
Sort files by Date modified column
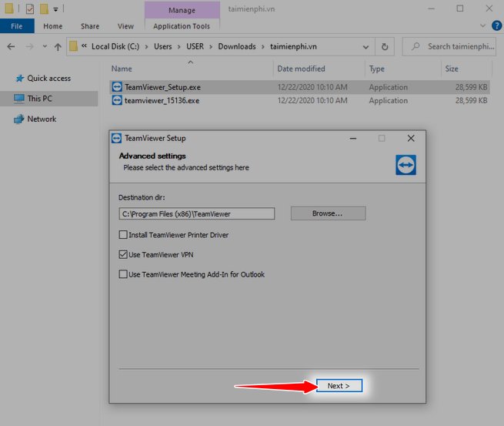pos(301,69)
